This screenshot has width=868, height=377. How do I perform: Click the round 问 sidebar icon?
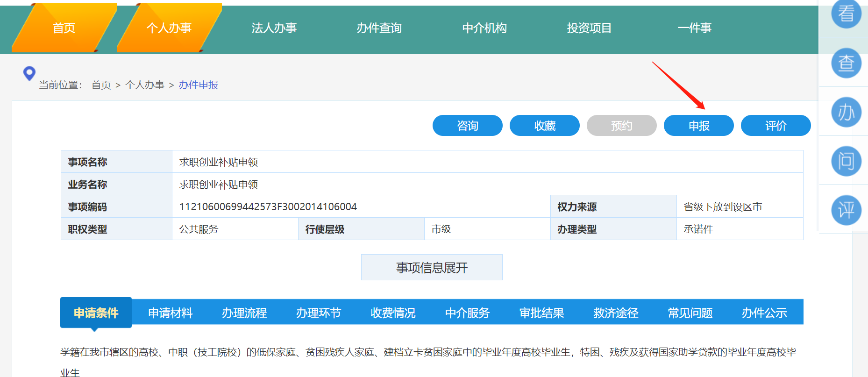click(846, 161)
